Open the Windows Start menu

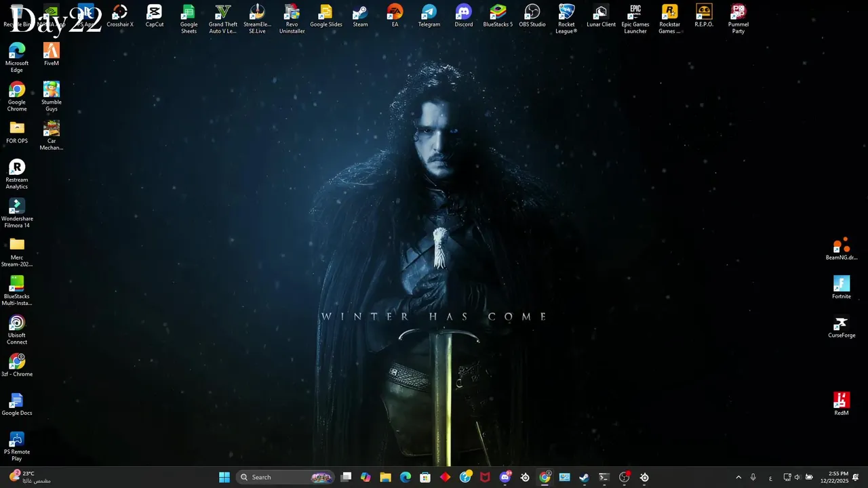click(224, 477)
